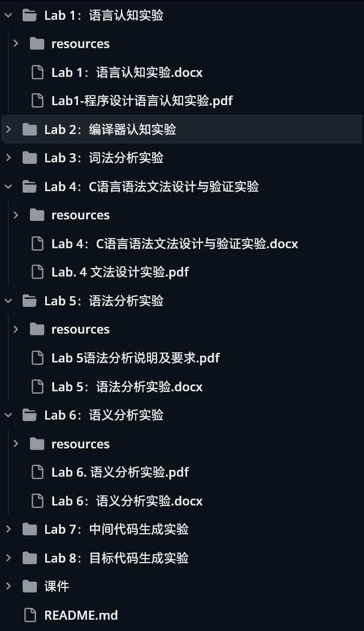Open Lab 6：语义分析实验.docx file
Image resolution: width=364 pixels, height=631 pixels.
[x=127, y=500]
